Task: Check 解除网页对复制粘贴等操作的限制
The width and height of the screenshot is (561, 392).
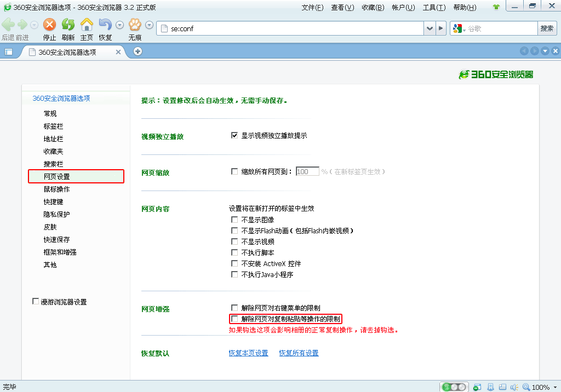Action: [234, 319]
